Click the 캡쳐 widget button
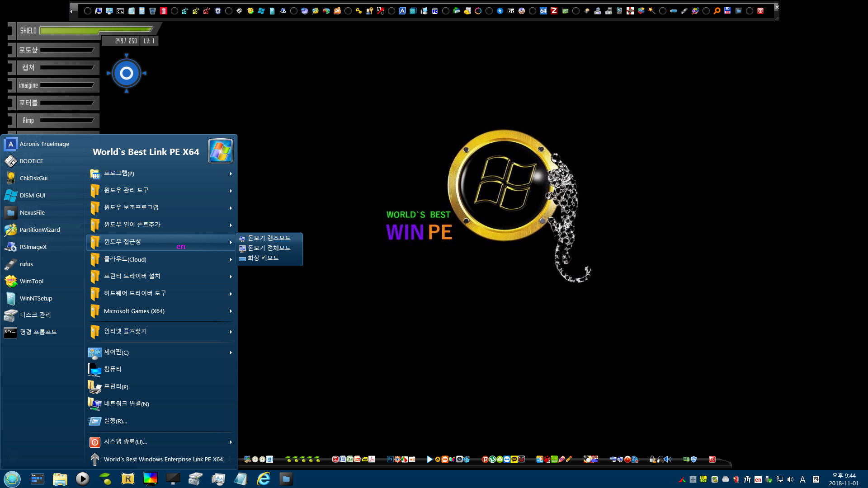Screen dimensions: 868x488 click(57, 68)
